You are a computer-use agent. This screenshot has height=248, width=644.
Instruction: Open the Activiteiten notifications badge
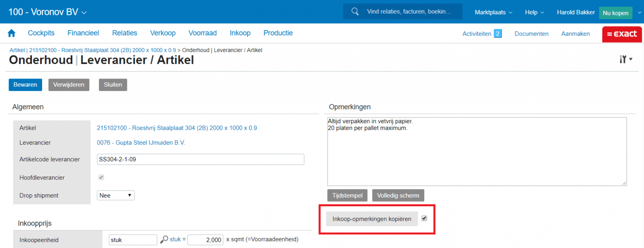498,34
